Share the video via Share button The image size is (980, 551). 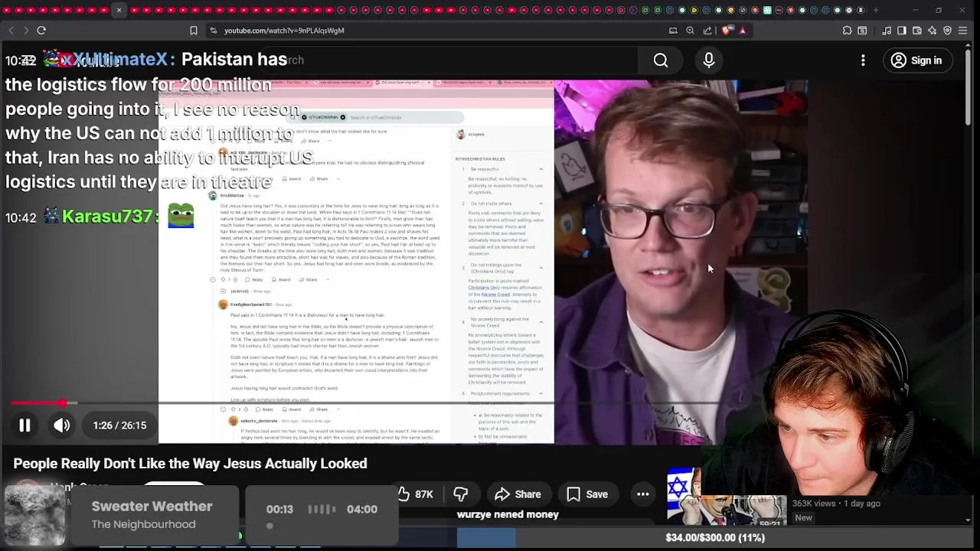click(x=518, y=494)
